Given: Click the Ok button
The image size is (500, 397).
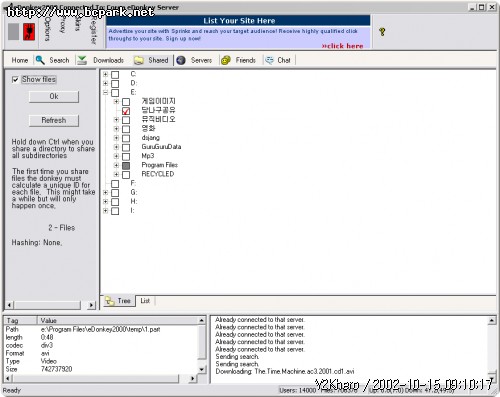Looking at the screenshot, I should (x=54, y=97).
